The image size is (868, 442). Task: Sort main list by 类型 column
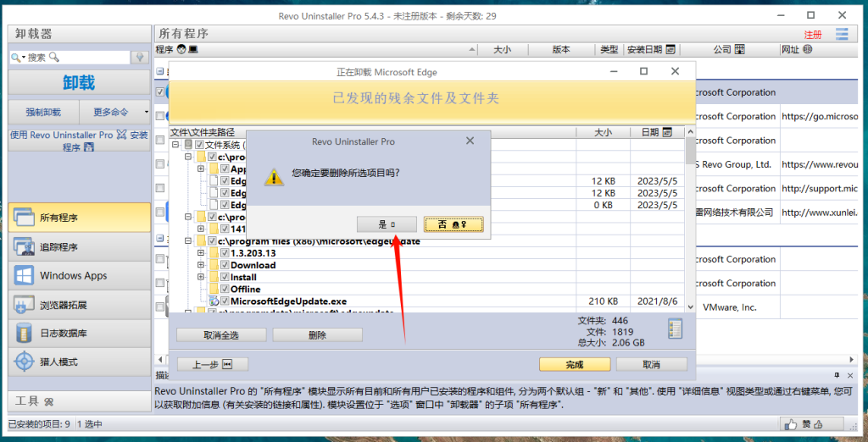coord(609,50)
